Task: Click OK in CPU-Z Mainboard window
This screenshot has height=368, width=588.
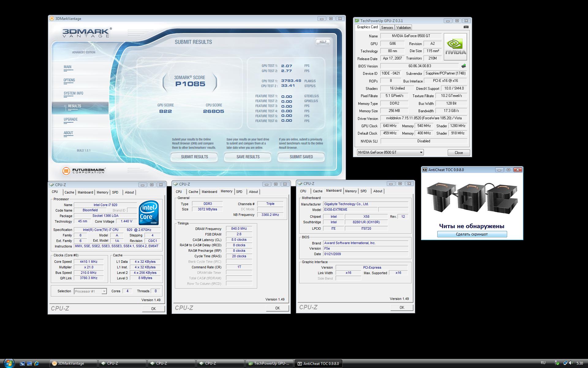Action: tap(402, 308)
